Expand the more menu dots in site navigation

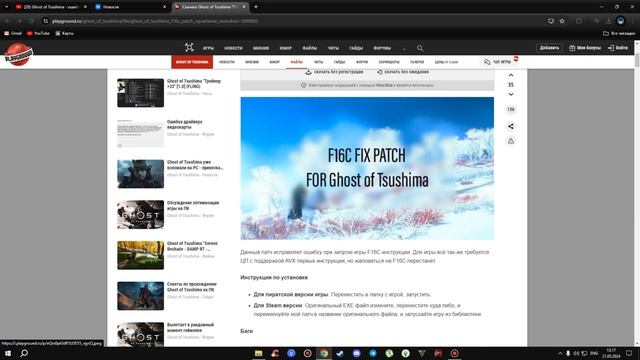tap(404, 48)
